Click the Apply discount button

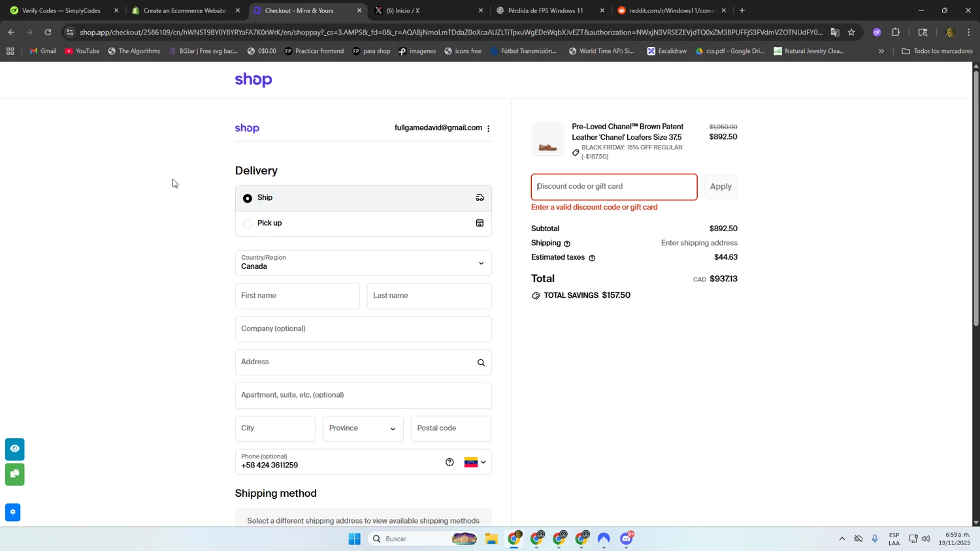(721, 187)
